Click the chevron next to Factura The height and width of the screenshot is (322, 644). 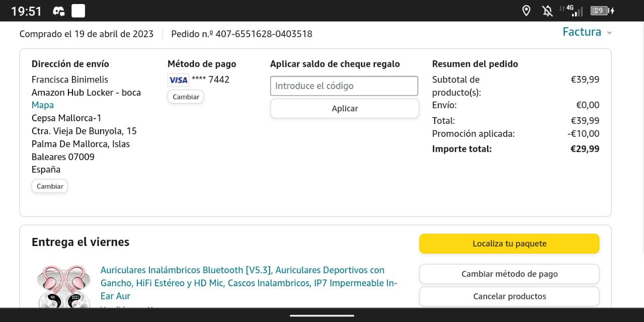pyautogui.click(x=609, y=33)
